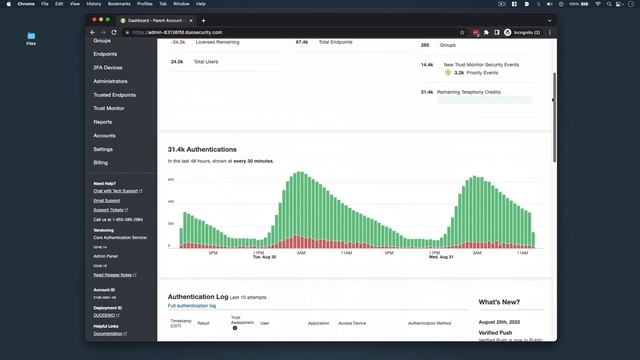Click the Total Endpoints statistic

click(x=324, y=42)
